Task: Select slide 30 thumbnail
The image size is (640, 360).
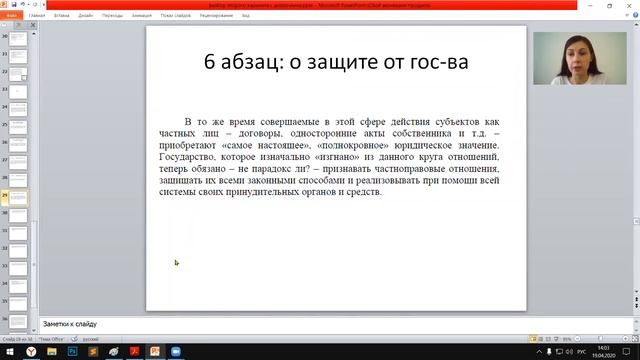Action: tap(18, 216)
